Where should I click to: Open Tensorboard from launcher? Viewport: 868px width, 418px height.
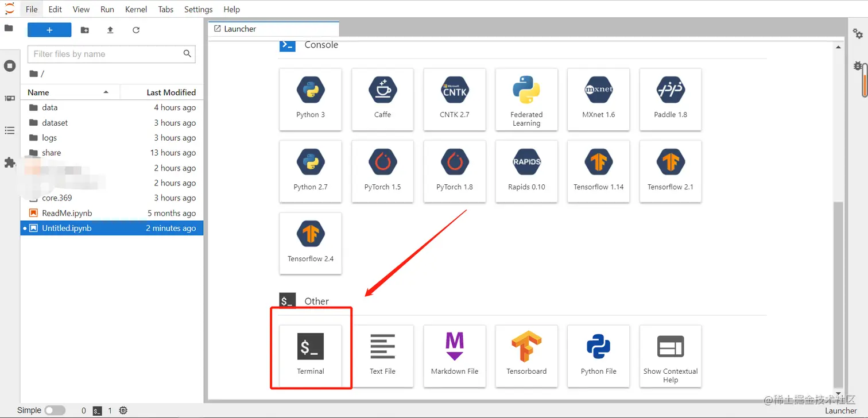pyautogui.click(x=526, y=355)
